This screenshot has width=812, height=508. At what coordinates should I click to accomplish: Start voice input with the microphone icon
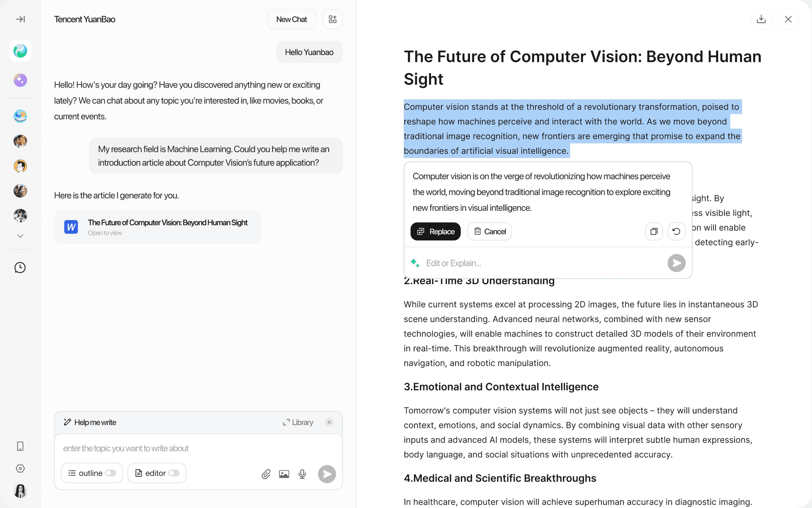pyautogui.click(x=302, y=474)
